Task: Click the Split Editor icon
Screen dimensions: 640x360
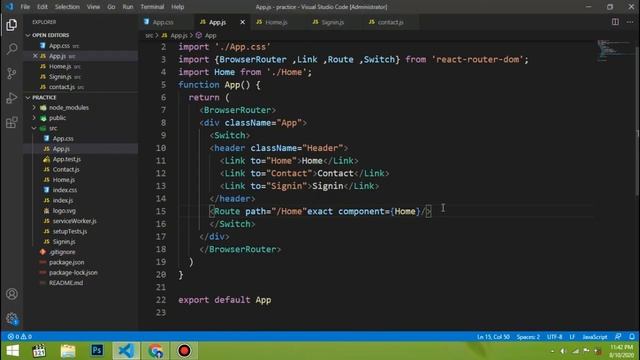Action: (615, 22)
